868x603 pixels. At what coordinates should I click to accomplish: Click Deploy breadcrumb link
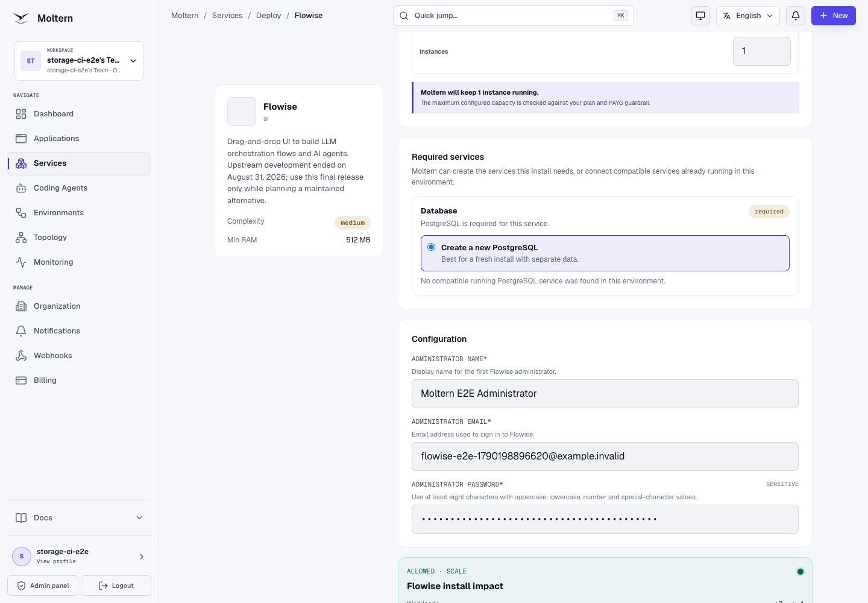(x=269, y=16)
